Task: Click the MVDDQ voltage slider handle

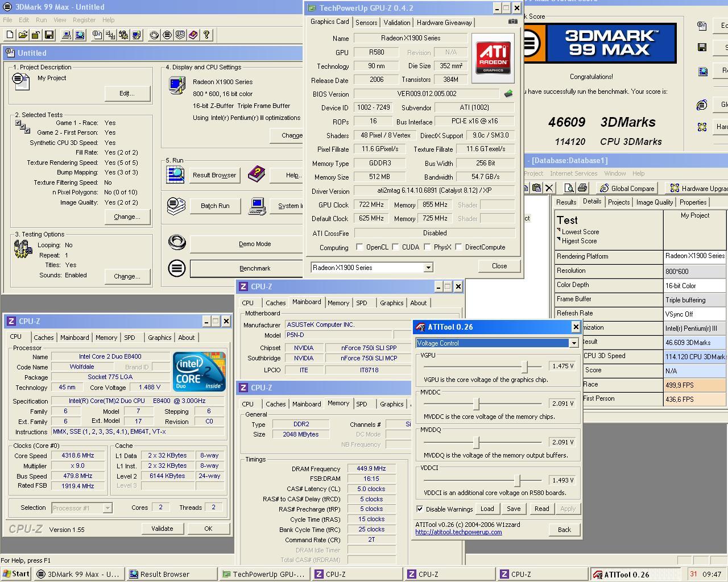Action: coord(477,442)
